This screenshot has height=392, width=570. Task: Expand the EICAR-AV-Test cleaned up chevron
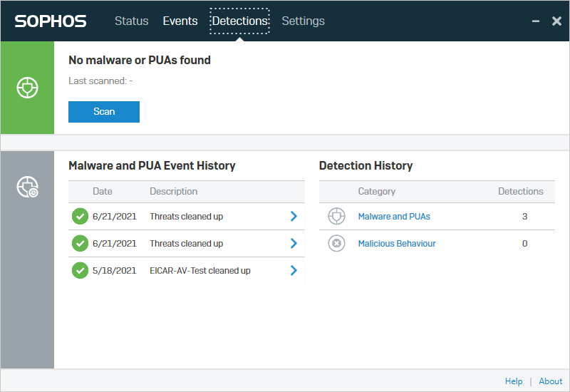[294, 270]
